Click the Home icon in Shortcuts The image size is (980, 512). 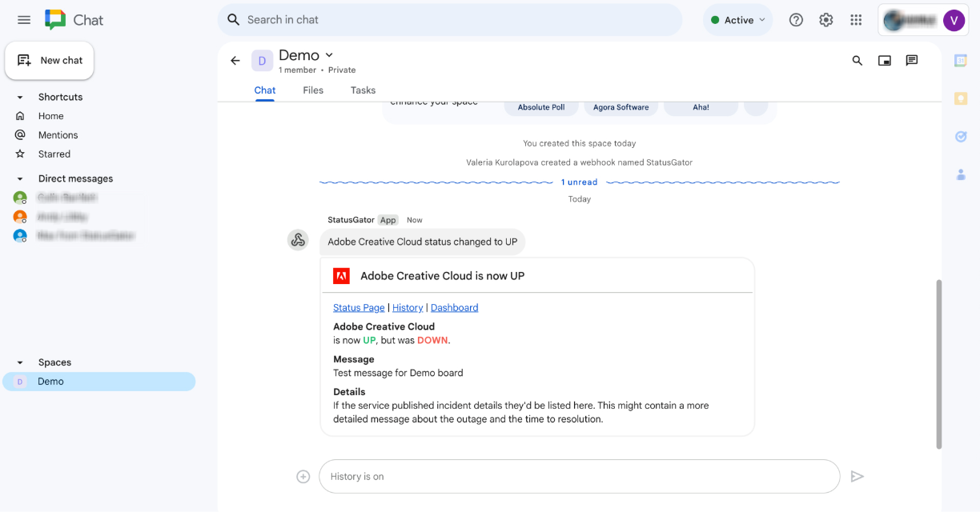(20, 116)
